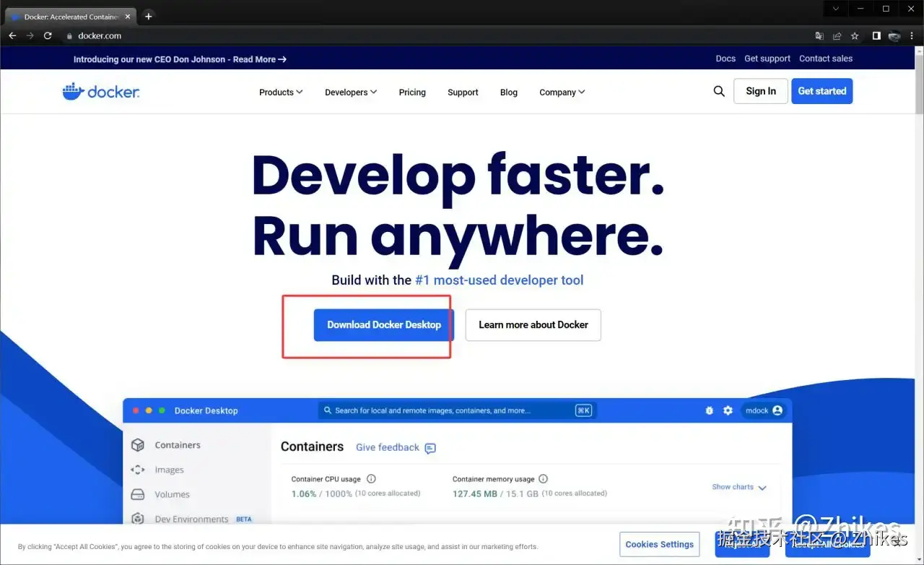Click the Volumes drive icon
Viewport: 924px width, 565px height.
(137, 495)
